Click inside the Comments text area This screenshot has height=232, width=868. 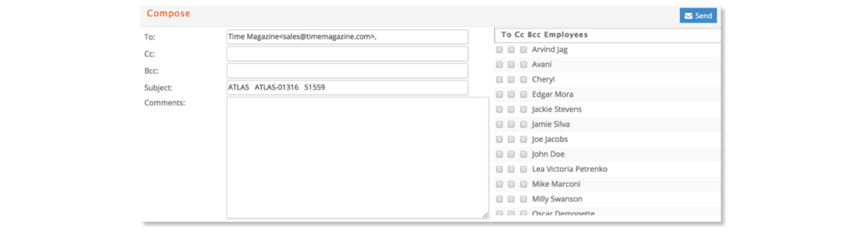[357, 158]
